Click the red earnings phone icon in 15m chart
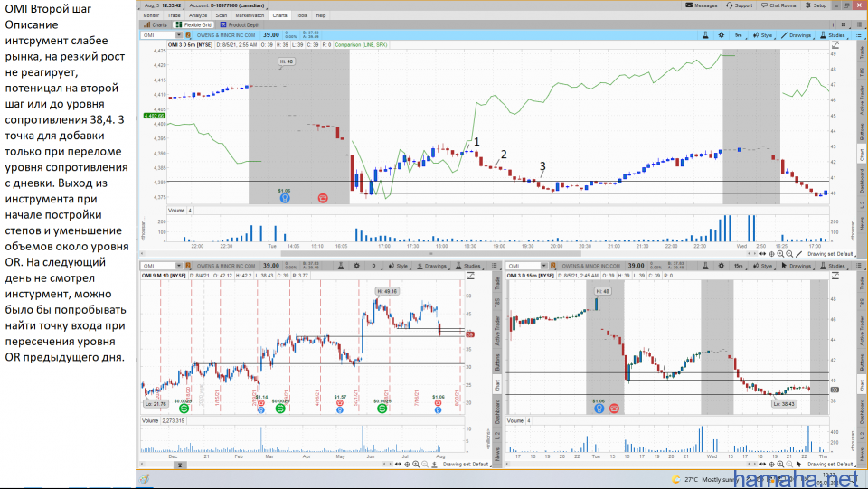This screenshot has width=868, height=489. (x=614, y=409)
